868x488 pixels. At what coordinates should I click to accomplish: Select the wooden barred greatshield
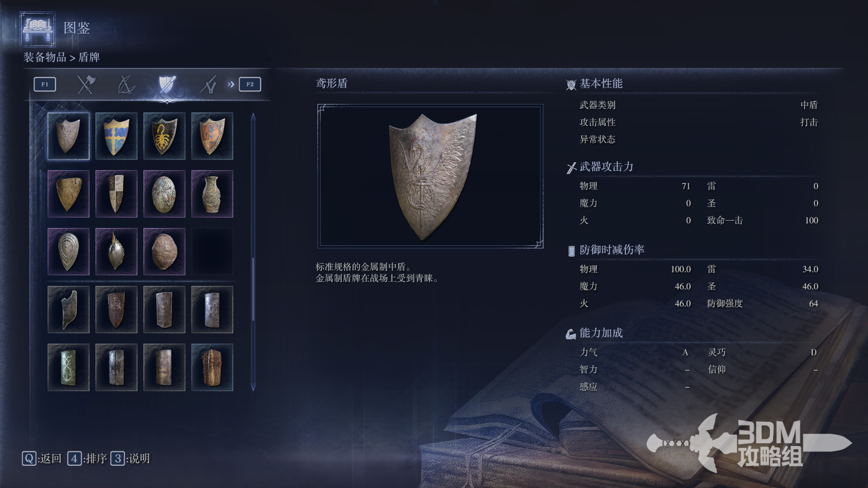click(x=212, y=367)
